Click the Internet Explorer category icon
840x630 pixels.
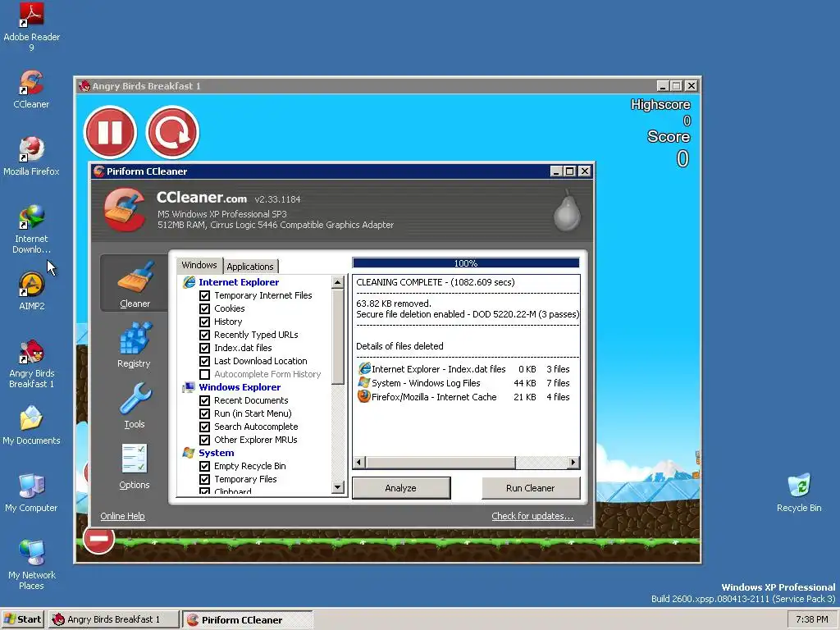tap(189, 282)
